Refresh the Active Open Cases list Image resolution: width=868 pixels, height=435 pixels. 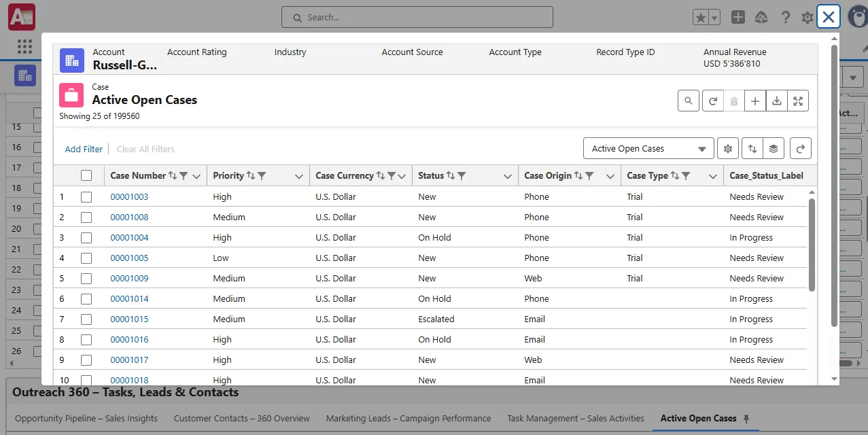pyautogui.click(x=712, y=101)
